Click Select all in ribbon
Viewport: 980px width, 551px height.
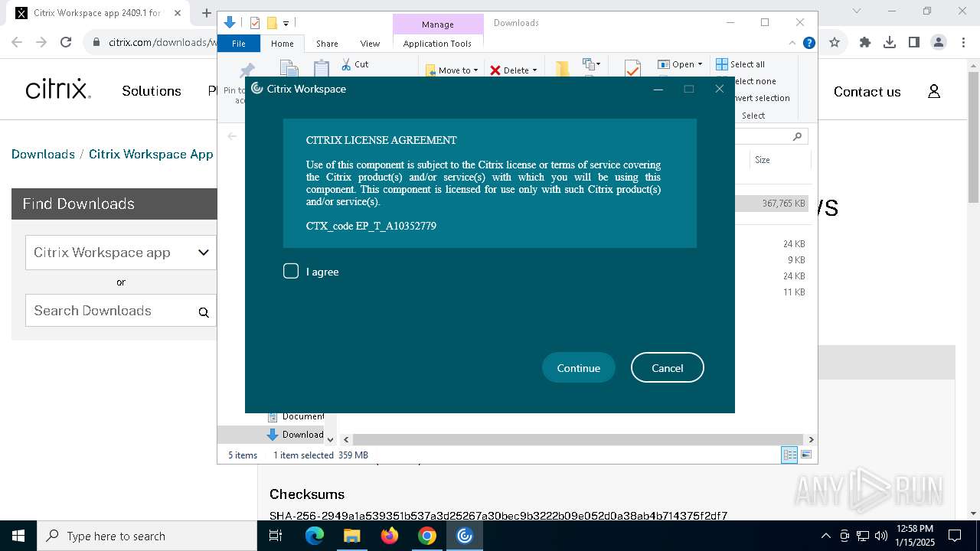(x=740, y=64)
